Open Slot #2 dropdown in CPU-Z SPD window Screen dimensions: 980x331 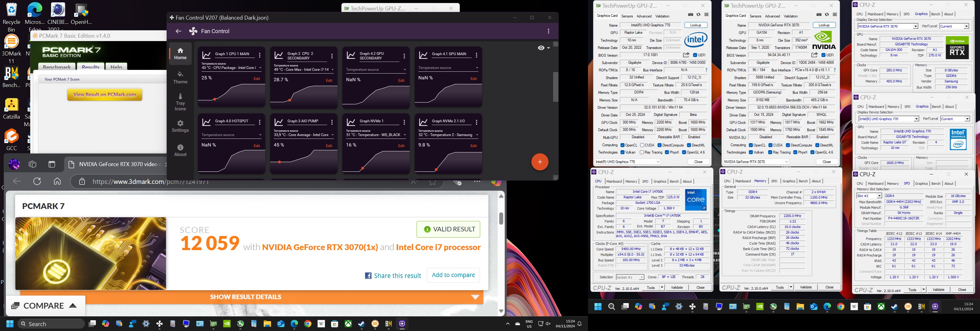coord(869,196)
